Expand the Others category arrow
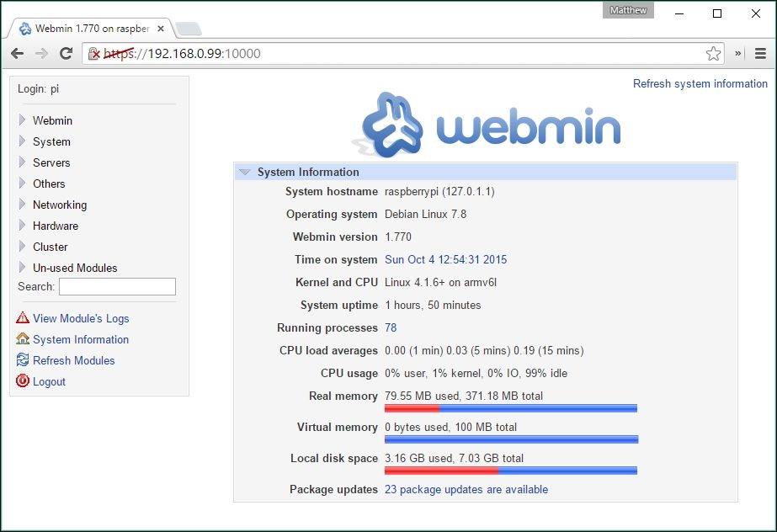The height and width of the screenshot is (532, 777). (x=22, y=184)
